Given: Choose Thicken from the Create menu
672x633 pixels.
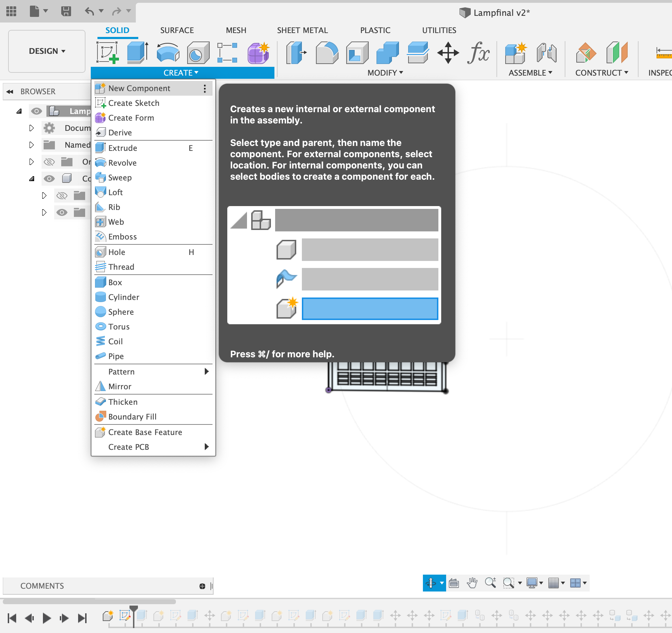Looking at the screenshot, I should click(122, 402).
